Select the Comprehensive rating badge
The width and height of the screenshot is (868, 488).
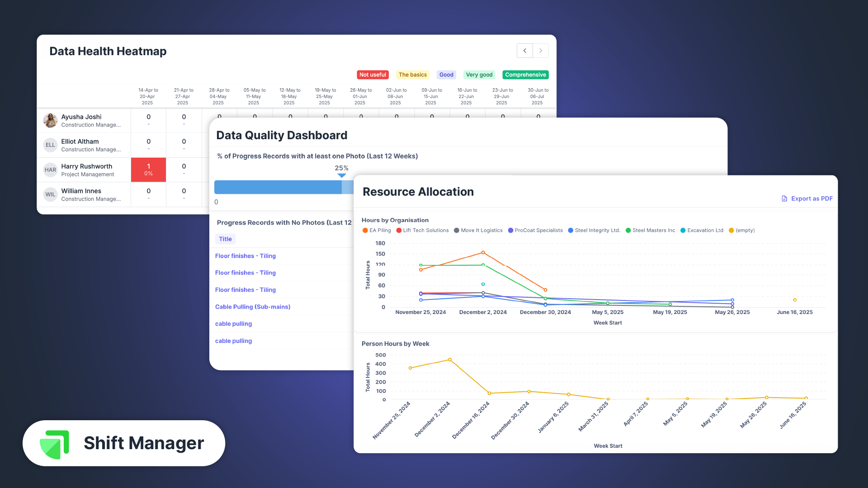[x=525, y=75]
